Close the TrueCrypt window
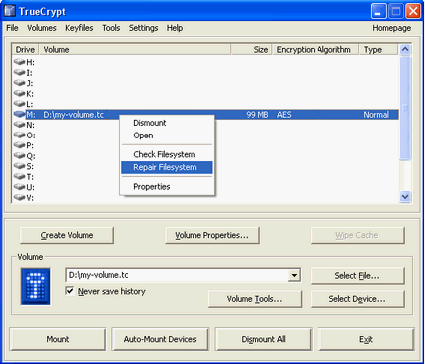 [x=413, y=12]
